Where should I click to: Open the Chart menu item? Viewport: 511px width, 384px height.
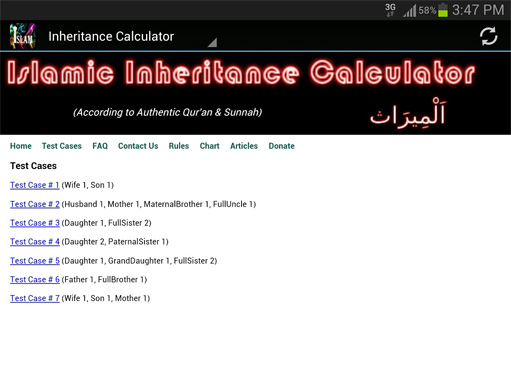pos(209,146)
